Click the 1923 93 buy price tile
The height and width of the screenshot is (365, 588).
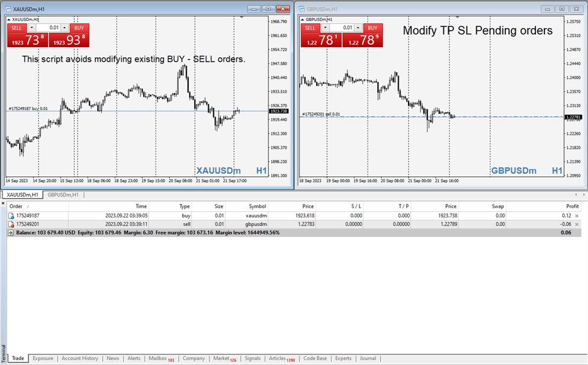69,40
